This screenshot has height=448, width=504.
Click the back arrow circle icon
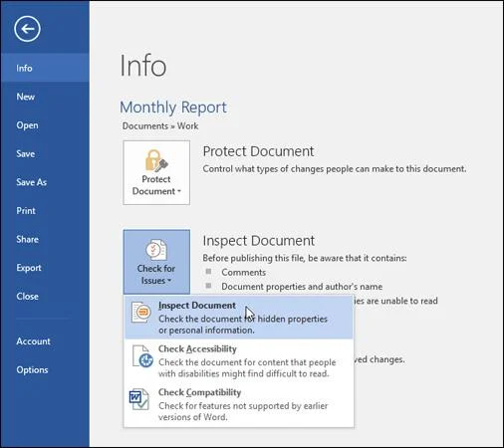[x=27, y=29]
